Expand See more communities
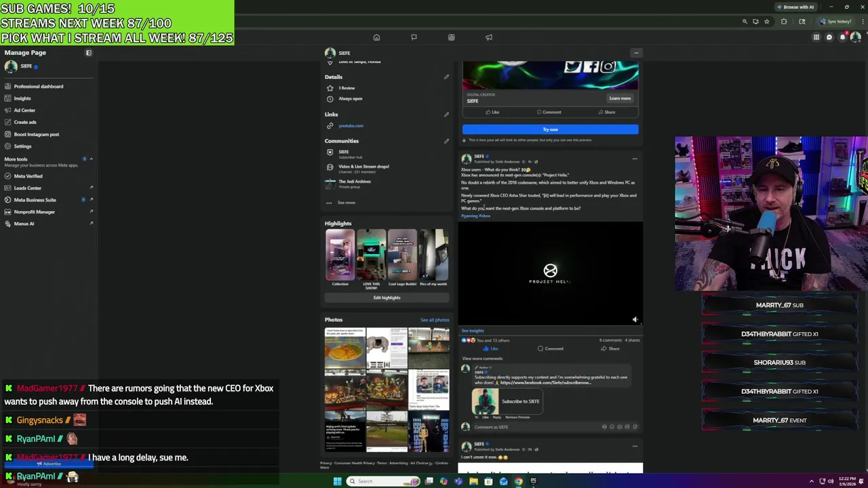Screen dimensions: 868x488 tap(346, 203)
